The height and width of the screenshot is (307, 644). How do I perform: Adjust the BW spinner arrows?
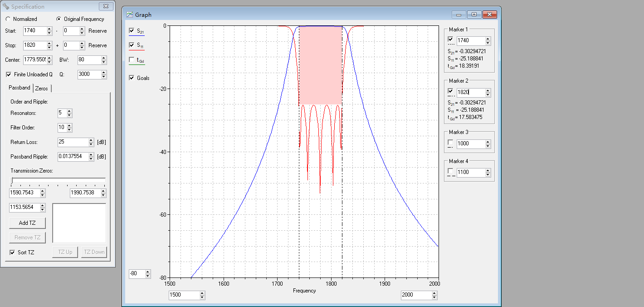[x=104, y=60]
